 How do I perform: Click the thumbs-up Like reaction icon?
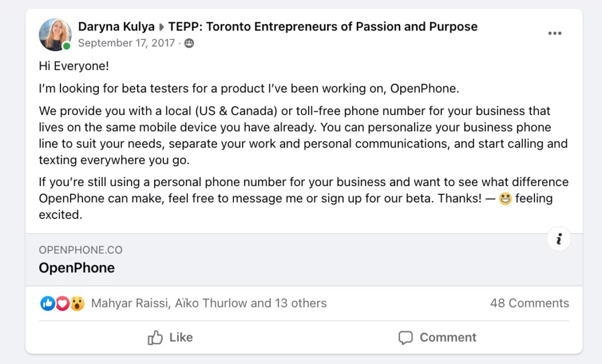pos(48,304)
